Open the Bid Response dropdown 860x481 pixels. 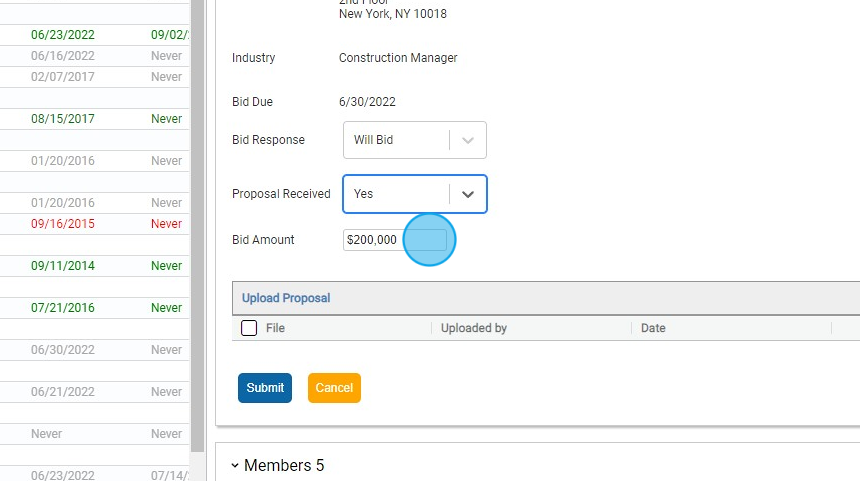point(414,140)
